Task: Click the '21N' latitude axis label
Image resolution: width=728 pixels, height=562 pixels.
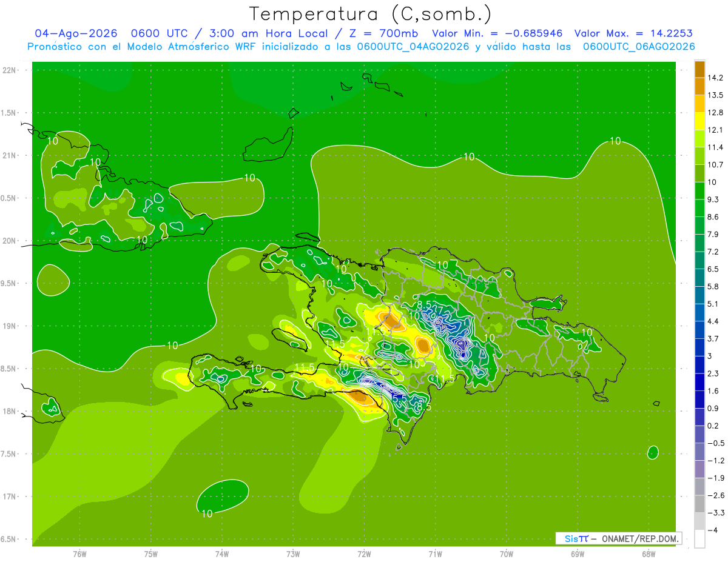Action: [x=9, y=156]
